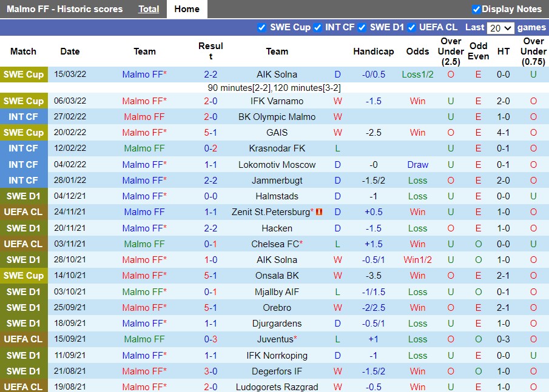Uncheck the UEFA CL filter checkbox
This screenshot has height=392, width=549.
tap(412, 27)
